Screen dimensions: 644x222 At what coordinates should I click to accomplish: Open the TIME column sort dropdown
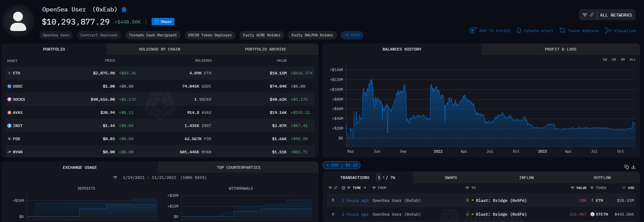pyautogui.click(x=365, y=188)
